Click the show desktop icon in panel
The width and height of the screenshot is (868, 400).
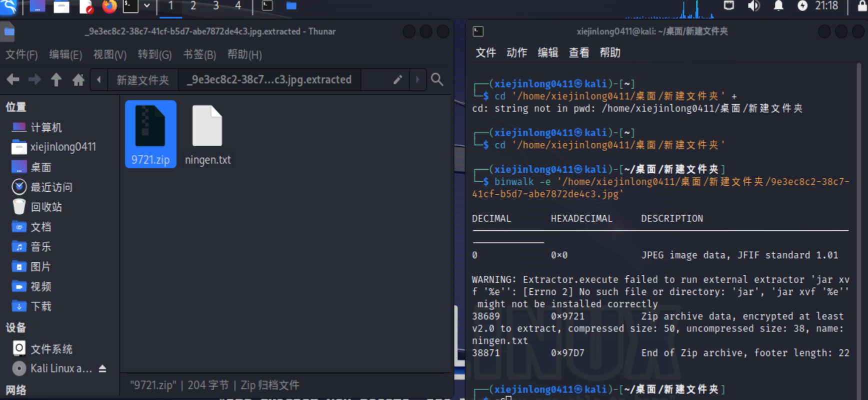[x=37, y=7]
